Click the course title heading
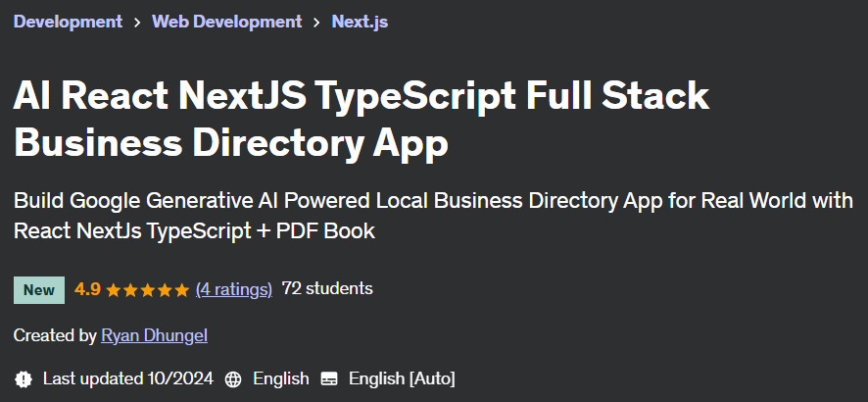 362,119
